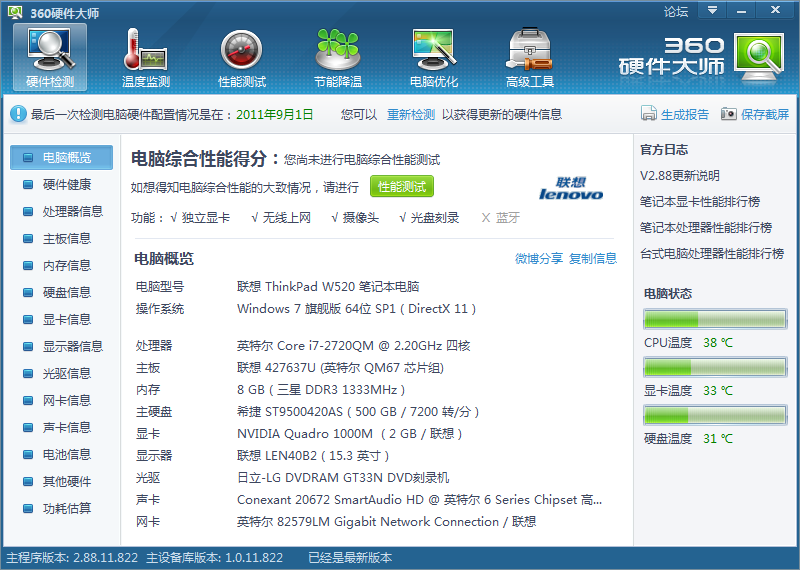Open the 论坛 forum link
The image size is (800, 570).
coord(676,11)
